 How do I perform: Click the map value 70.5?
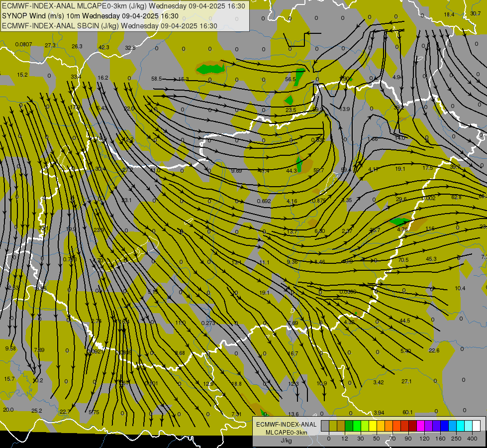pos(403,260)
